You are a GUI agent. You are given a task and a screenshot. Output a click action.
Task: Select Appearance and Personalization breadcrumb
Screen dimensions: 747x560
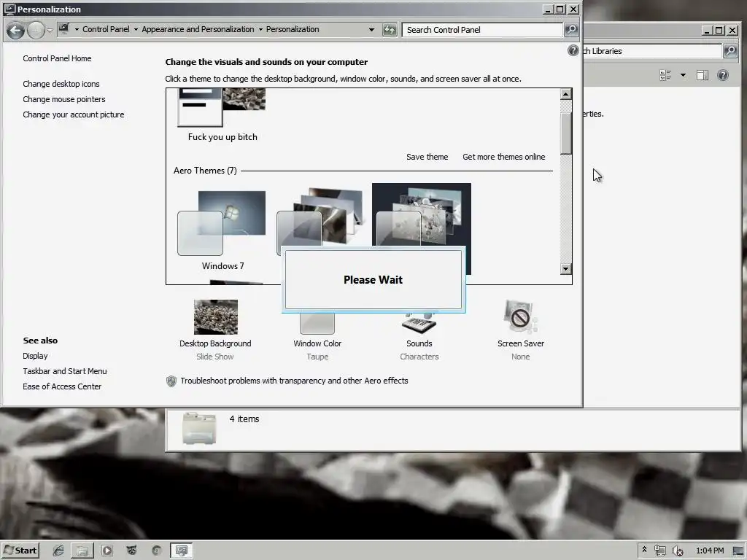[198, 29]
